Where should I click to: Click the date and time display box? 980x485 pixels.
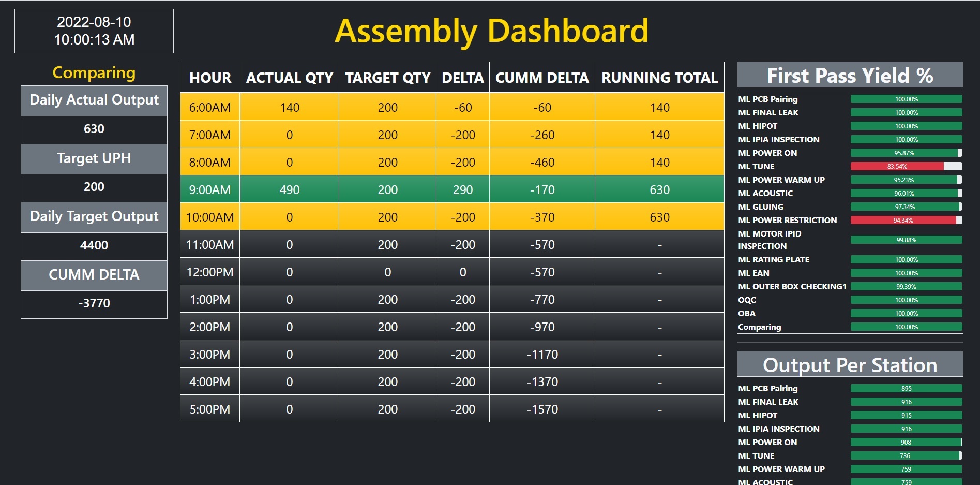coord(94,31)
